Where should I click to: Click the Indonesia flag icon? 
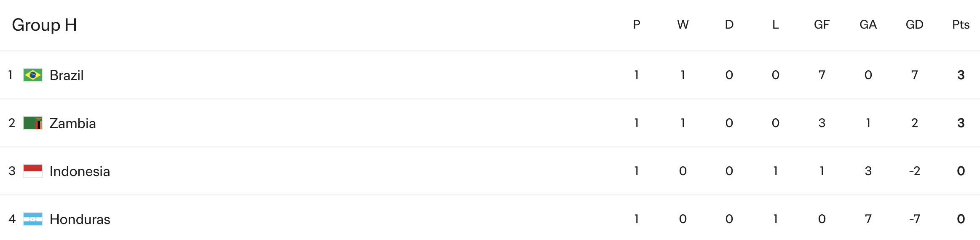[x=33, y=171]
